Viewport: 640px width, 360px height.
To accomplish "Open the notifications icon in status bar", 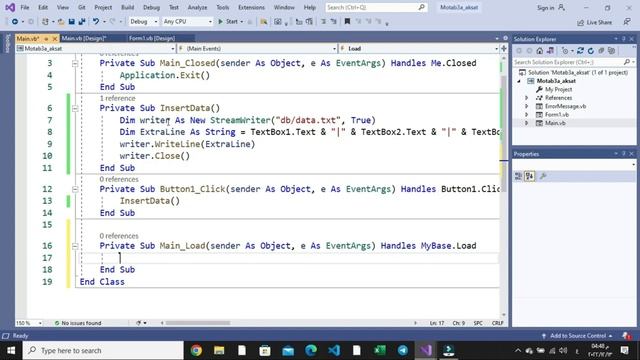I will pos(627,336).
